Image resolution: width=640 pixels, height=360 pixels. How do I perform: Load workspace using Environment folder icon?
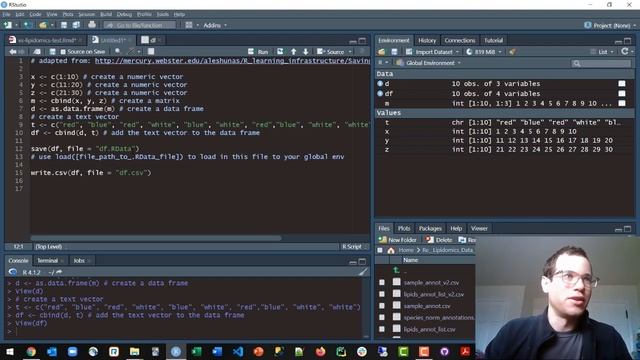382,52
